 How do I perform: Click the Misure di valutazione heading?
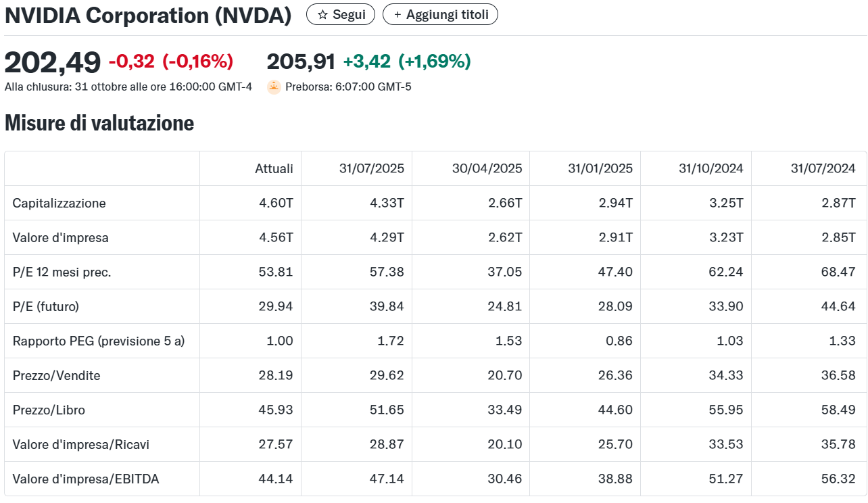tap(99, 123)
